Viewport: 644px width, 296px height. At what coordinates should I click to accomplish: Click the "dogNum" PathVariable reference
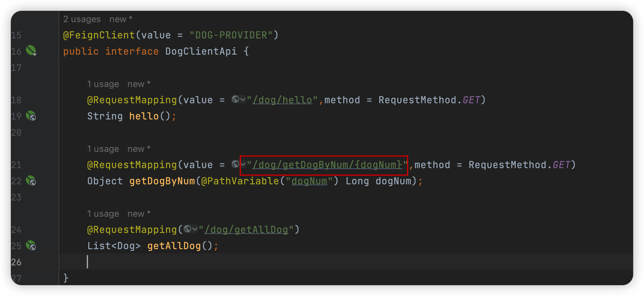tap(309, 181)
